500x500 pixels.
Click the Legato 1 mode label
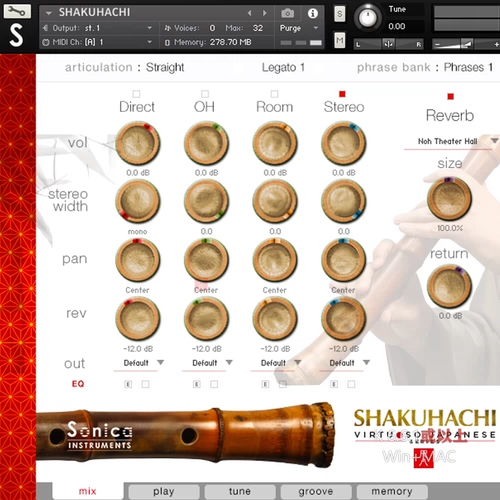tap(283, 68)
